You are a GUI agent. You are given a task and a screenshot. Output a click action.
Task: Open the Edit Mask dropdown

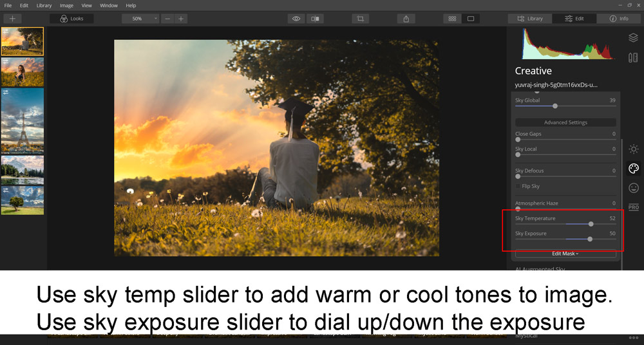tap(565, 254)
